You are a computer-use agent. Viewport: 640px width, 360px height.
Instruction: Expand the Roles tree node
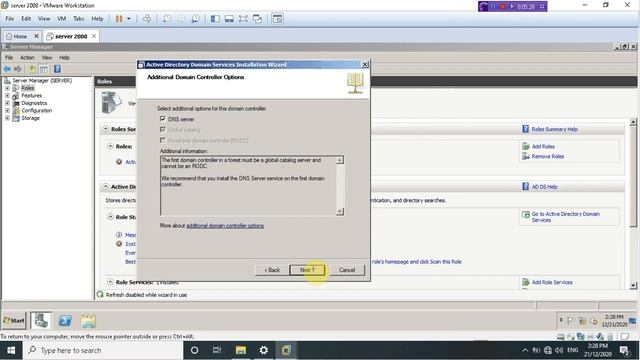tap(7, 88)
